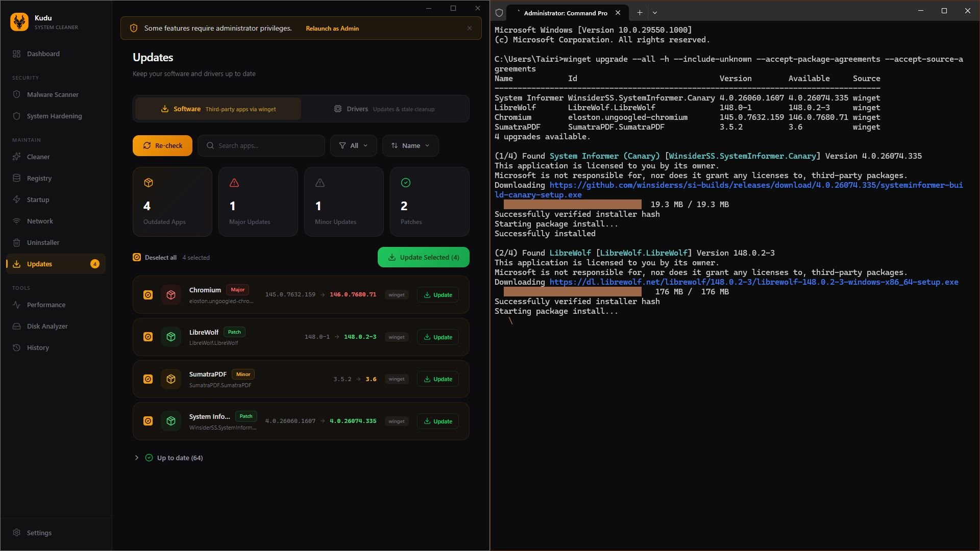Screen dimensions: 980x551
Task: Open a new terminal tab with plus
Action: pyautogui.click(x=640, y=13)
